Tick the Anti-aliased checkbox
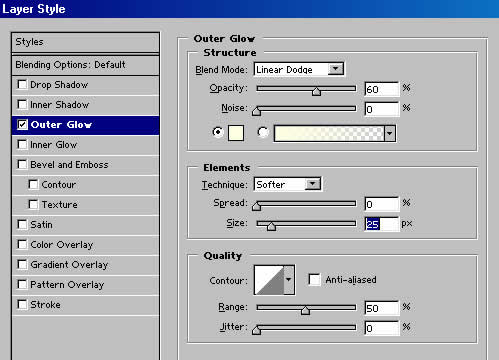The height and width of the screenshot is (360, 499). tap(314, 280)
